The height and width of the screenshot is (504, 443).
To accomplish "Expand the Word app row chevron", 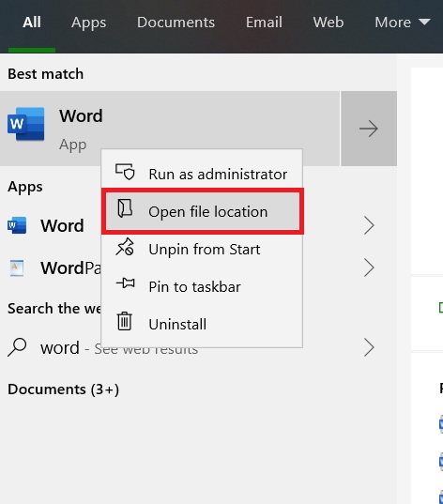I will pos(369,225).
